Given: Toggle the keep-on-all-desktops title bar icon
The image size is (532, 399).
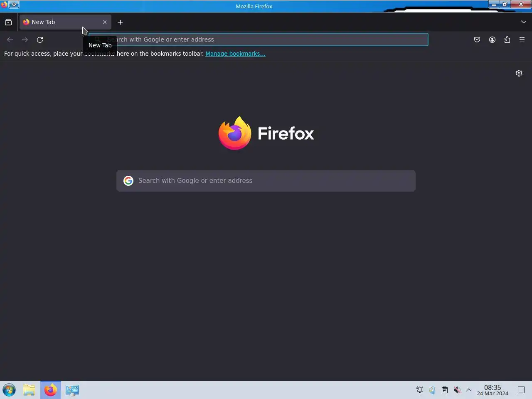Looking at the screenshot, I should (14, 5).
